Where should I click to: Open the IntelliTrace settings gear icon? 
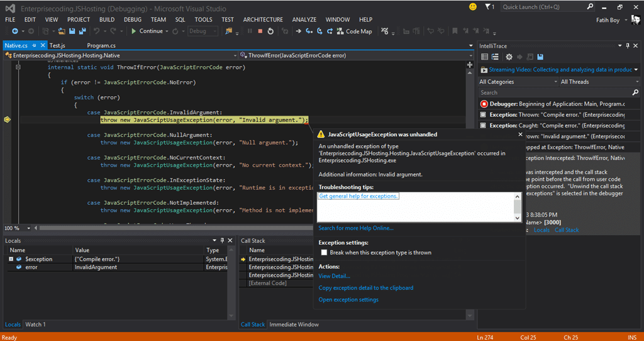[509, 57]
